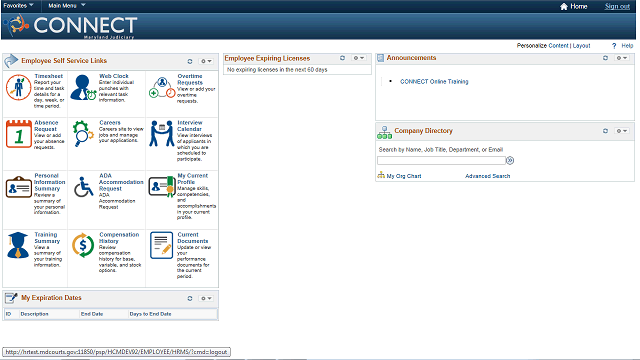Expand the Favorites menu
The image size is (640, 360).
click(18, 5)
